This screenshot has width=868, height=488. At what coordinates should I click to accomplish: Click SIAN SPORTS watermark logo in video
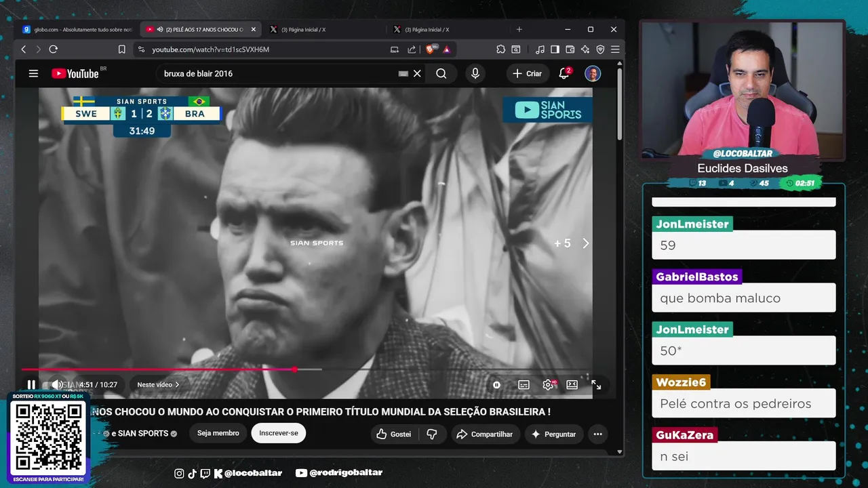[548, 110]
